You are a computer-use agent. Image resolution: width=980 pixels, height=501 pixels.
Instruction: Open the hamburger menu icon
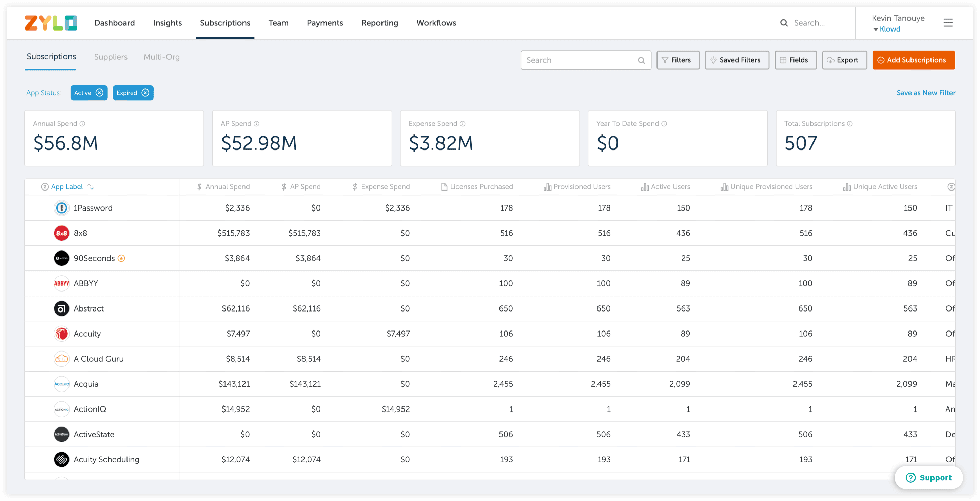click(948, 23)
